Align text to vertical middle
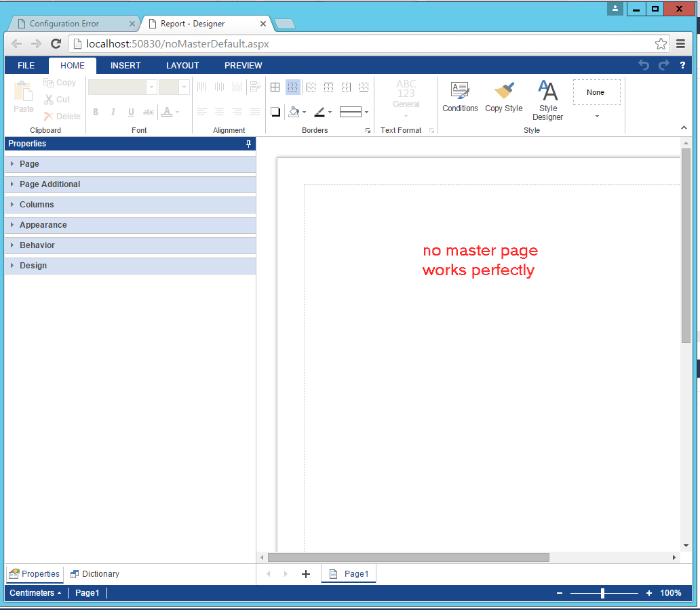 (220, 87)
